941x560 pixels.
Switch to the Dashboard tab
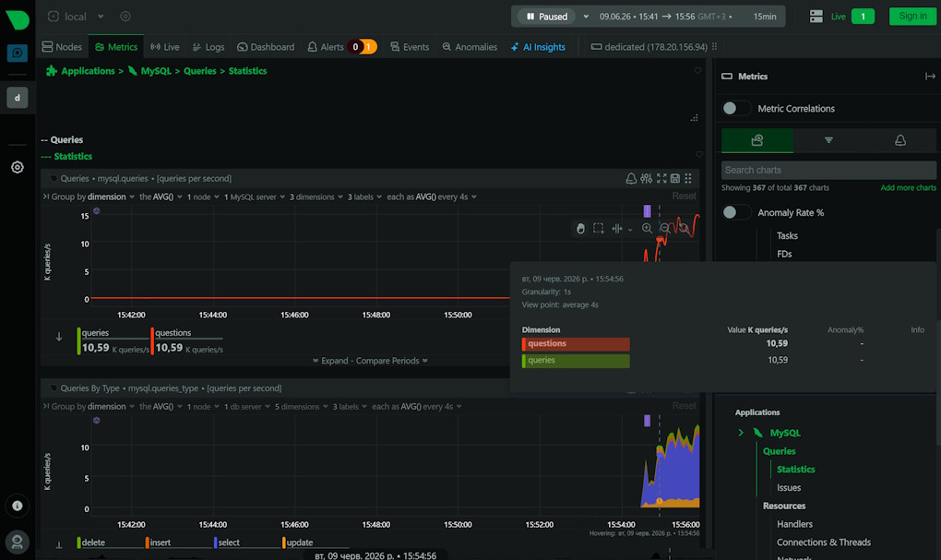pos(266,47)
